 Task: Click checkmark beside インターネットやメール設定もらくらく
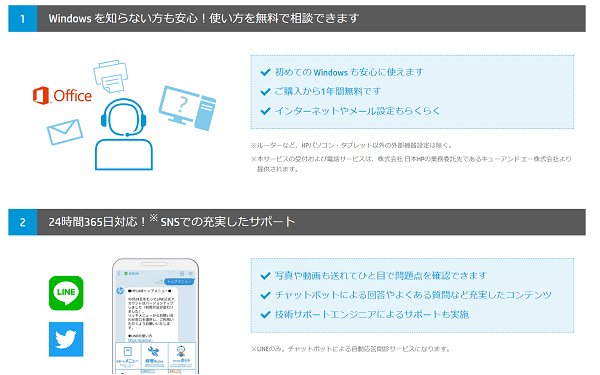(265, 111)
